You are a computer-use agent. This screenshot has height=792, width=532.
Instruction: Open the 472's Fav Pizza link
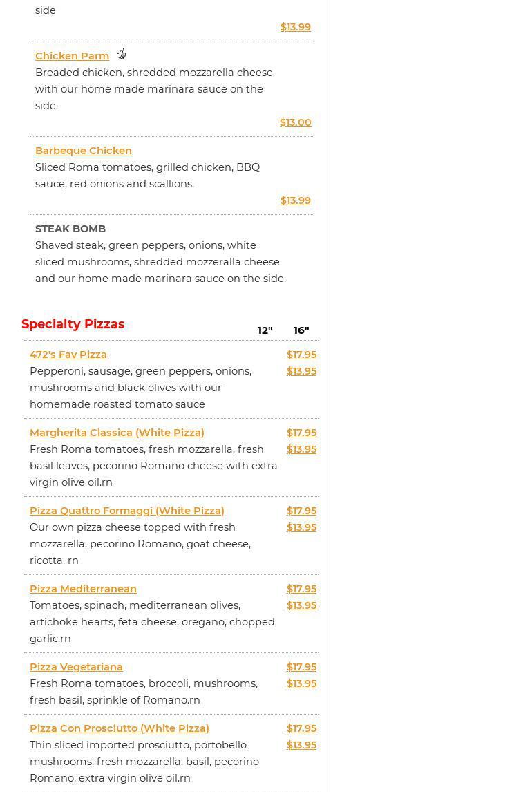coord(68,355)
